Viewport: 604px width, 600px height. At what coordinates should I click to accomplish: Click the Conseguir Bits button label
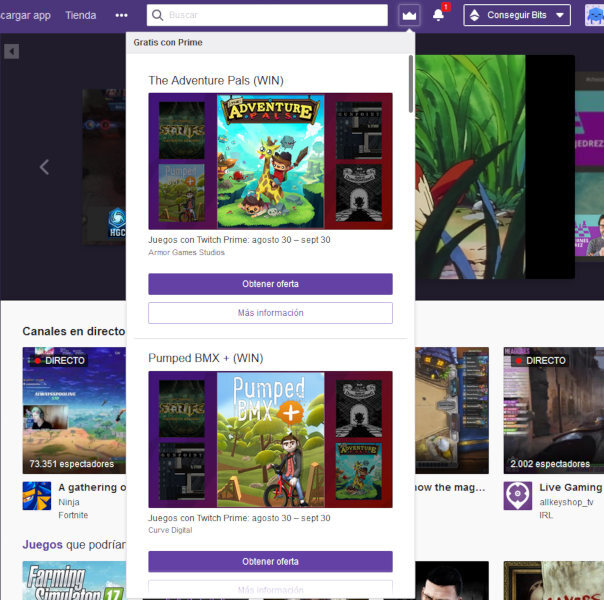point(517,15)
